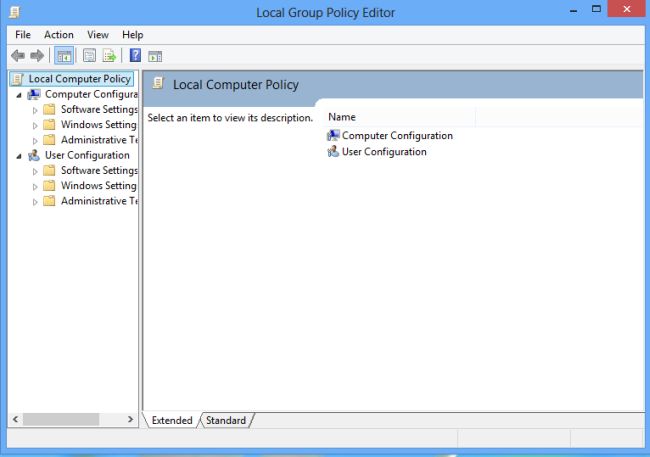Image resolution: width=650 pixels, height=457 pixels.
Task: Switch to the Standard tab
Action: click(226, 420)
